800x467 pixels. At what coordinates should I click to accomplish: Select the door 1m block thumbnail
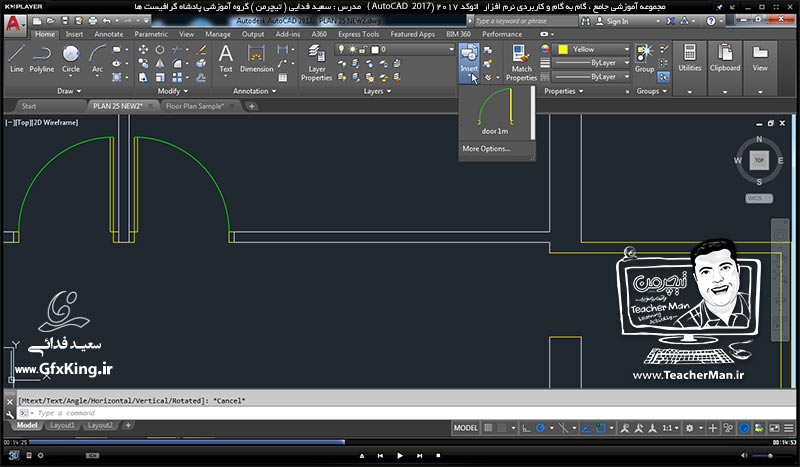494,112
